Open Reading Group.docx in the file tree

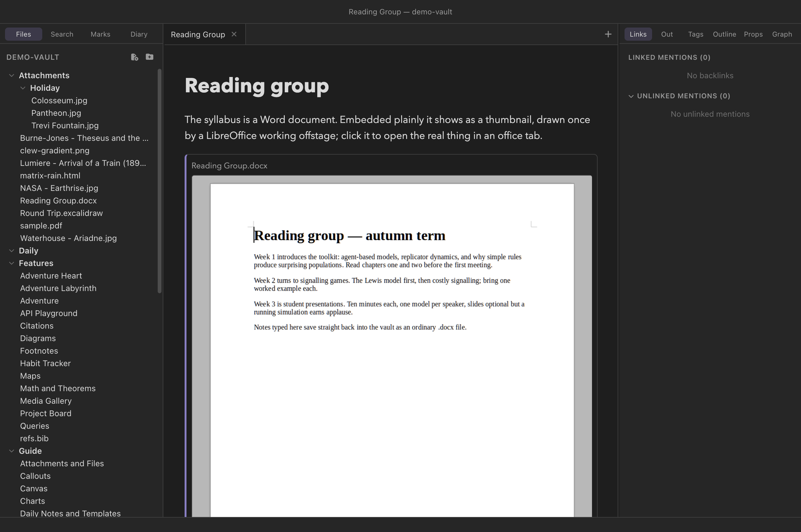[58, 201]
